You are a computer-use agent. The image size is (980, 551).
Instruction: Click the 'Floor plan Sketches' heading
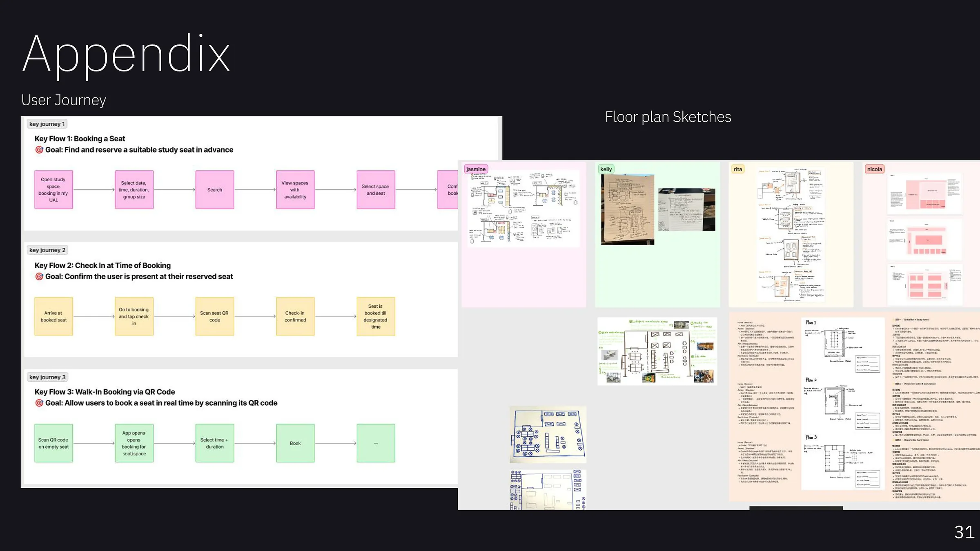click(x=668, y=117)
